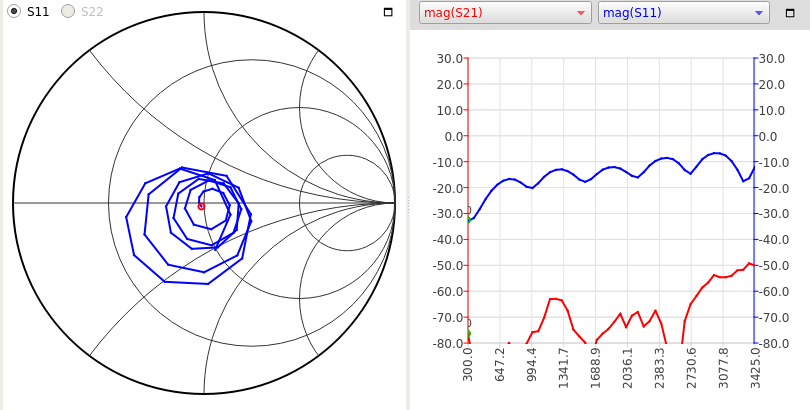Click the left axis -50.0 label
Screen dimensions: 810x410
click(448, 265)
